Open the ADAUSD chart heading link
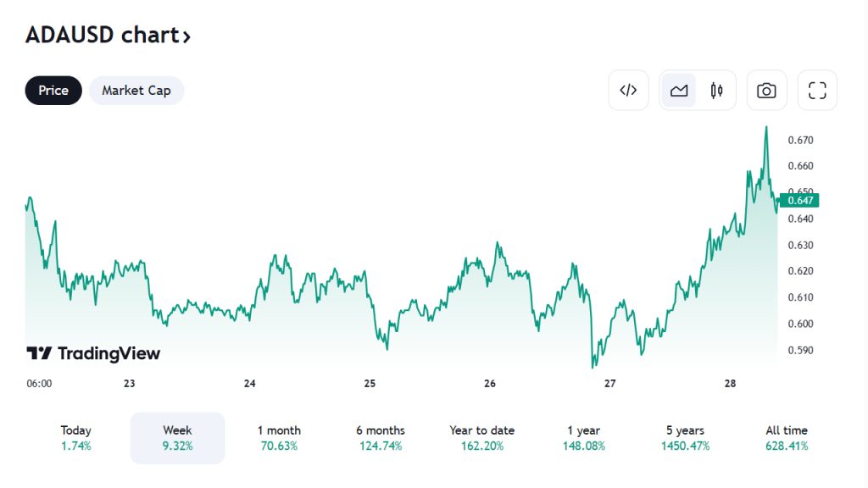This screenshot has height=488, width=868. [x=108, y=36]
